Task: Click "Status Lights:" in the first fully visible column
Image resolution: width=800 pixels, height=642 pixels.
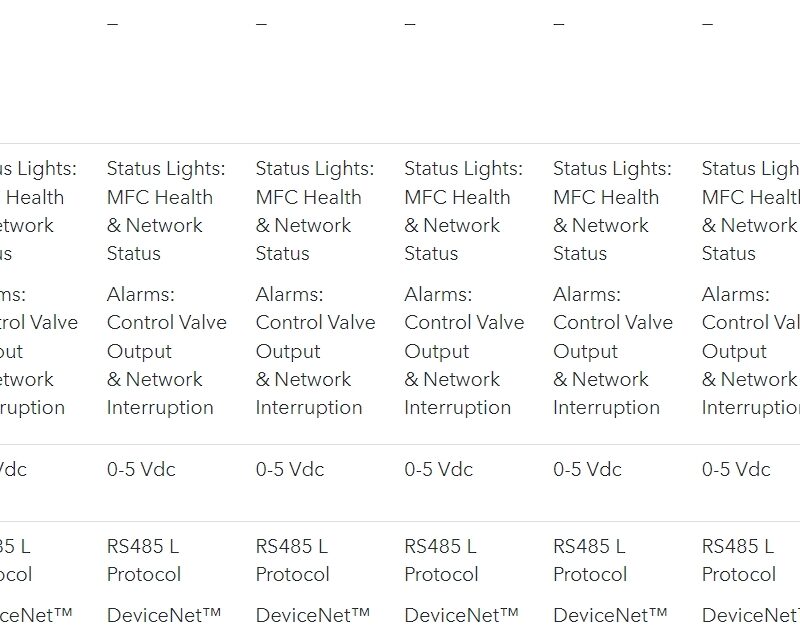Action: 166,169
